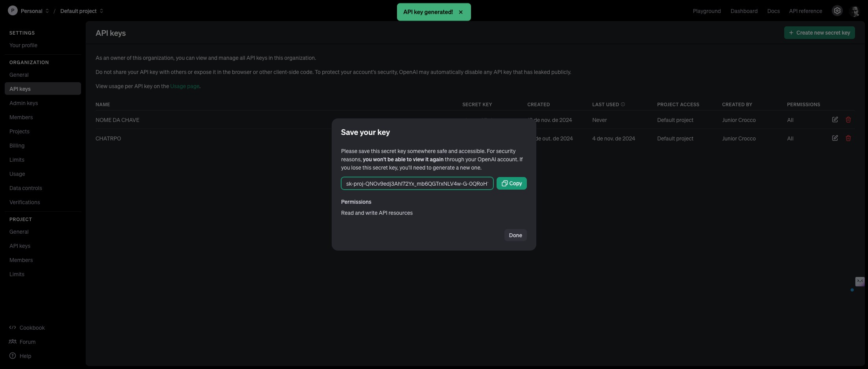This screenshot has height=369, width=868.
Task: Open Projects in sidebar
Action: click(x=43, y=131)
